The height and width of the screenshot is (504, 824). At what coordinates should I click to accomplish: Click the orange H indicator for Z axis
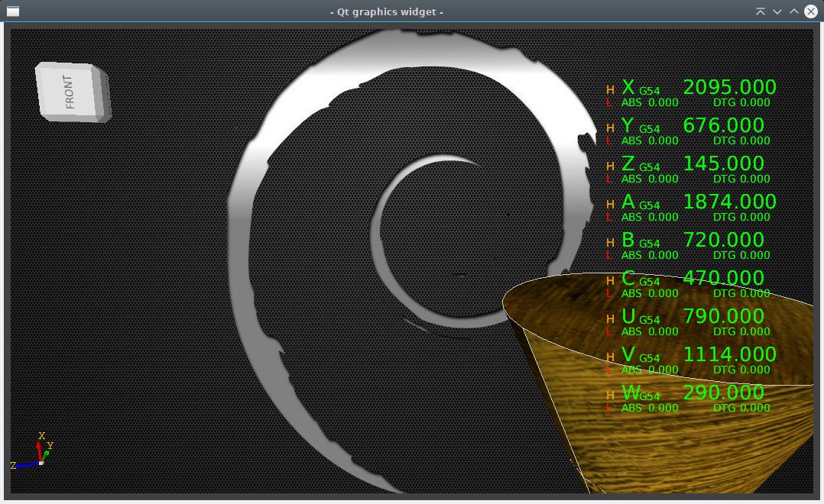[610, 166]
